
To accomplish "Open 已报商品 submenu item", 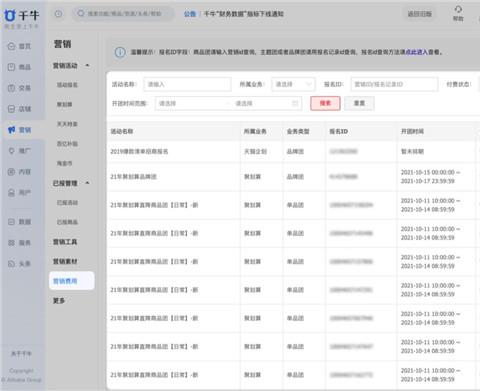I will [67, 222].
